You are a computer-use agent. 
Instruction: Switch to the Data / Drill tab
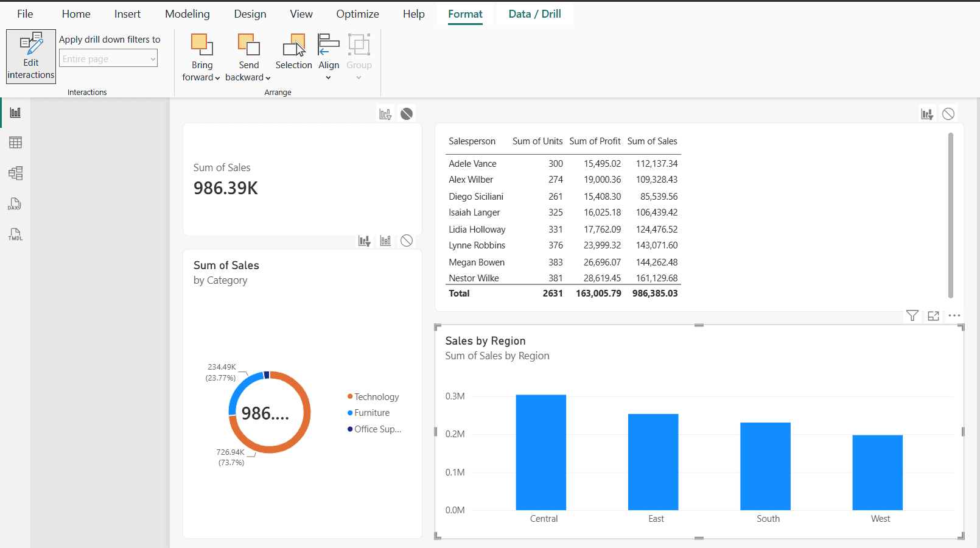pos(535,13)
